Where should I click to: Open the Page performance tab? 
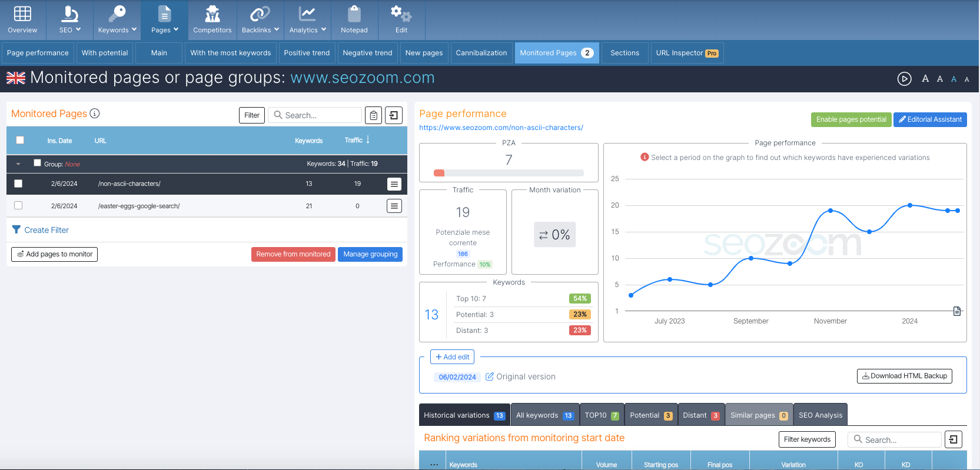(38, 53)
